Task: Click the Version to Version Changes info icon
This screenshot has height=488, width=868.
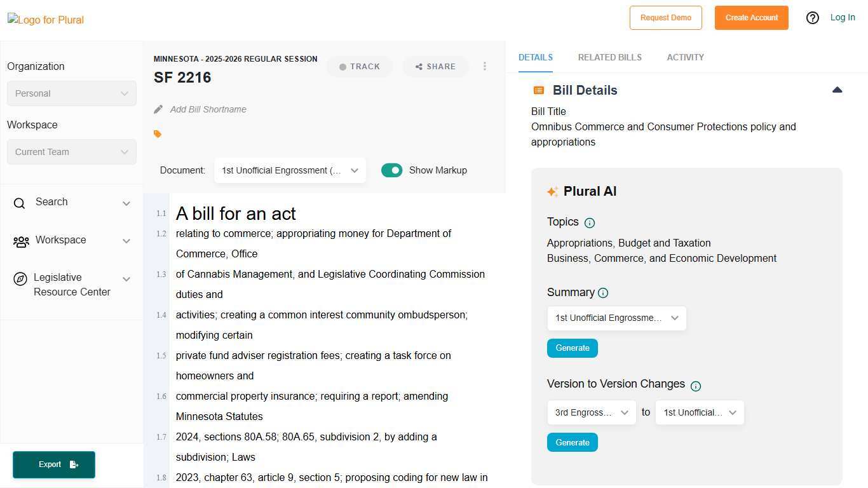Action: click(696, 386)
